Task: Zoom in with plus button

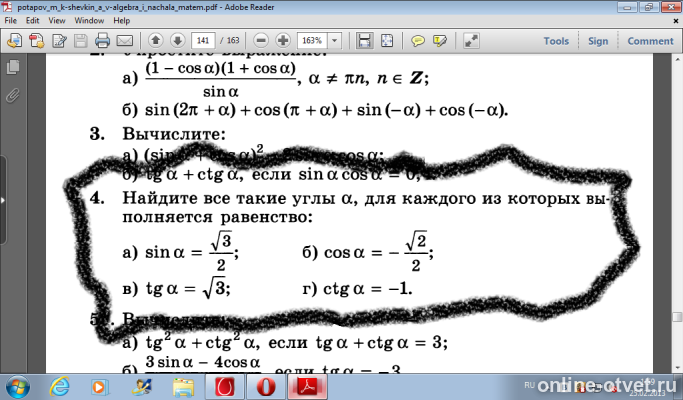Action: (x=283, y=41)
